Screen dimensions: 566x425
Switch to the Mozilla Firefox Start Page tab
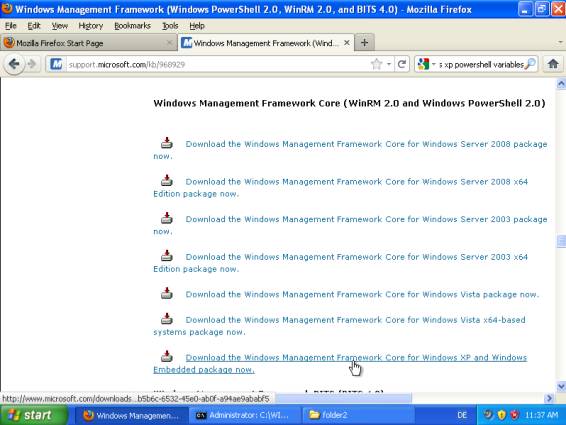[88, 43]
